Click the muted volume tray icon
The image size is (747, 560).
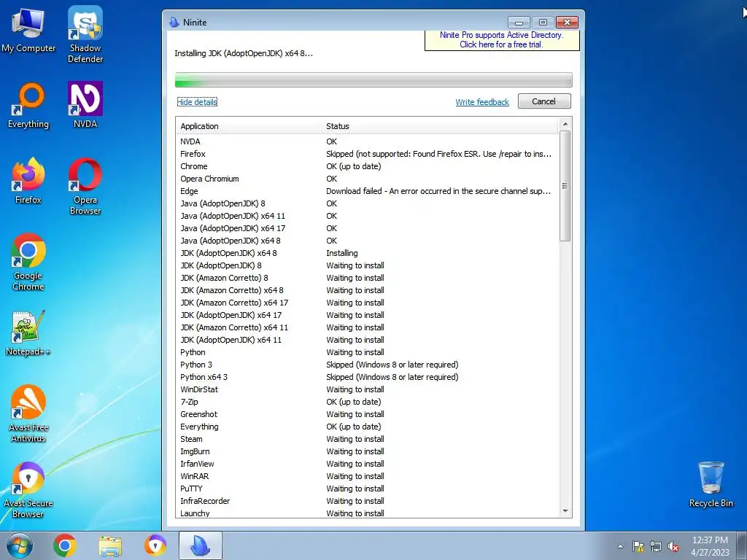673,547
